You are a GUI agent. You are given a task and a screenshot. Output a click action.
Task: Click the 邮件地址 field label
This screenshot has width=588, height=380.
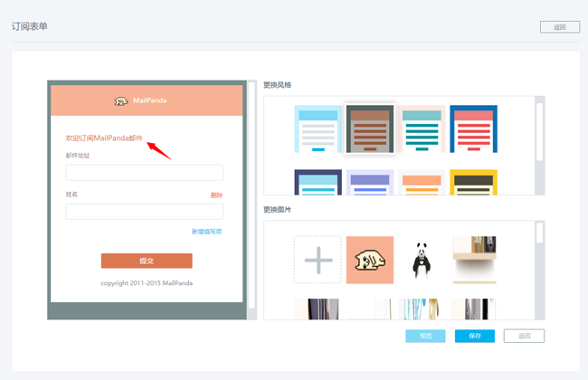(x=78, y=156)
